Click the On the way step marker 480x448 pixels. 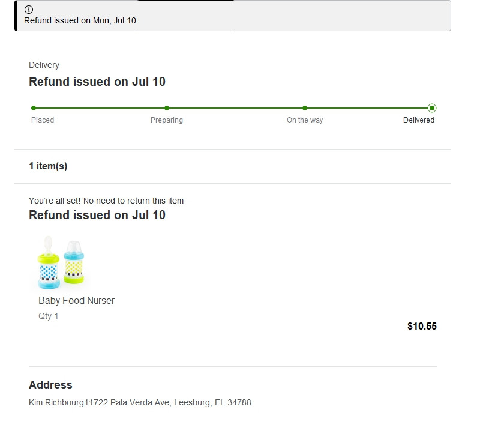305,108
